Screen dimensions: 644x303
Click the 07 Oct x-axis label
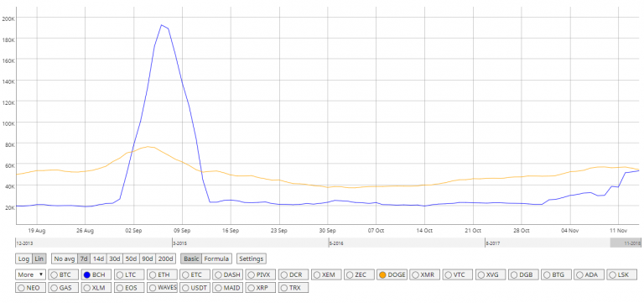tap(377, 231)
